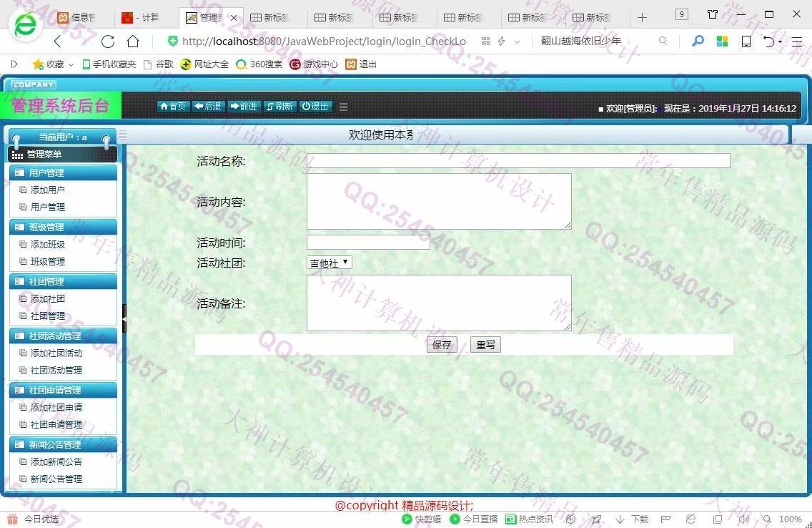Open 热点资讯 in the status bar
The image size is (812, 528).
point(529,519)
